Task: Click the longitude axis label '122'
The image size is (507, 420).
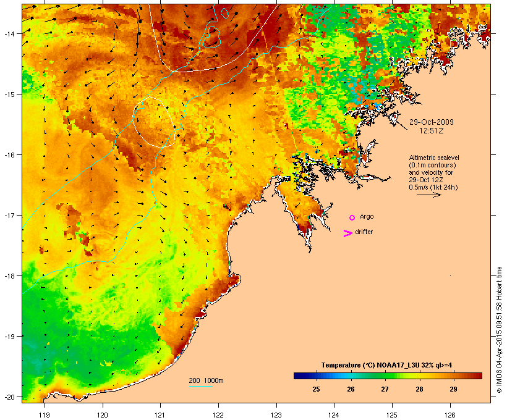Action: (x=218, y=415)
